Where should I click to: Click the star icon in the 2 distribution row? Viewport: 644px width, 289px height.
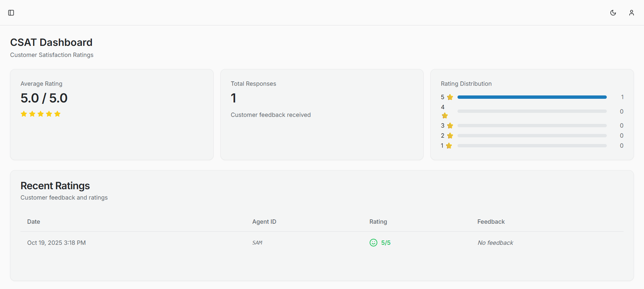(x=450, y=136)
